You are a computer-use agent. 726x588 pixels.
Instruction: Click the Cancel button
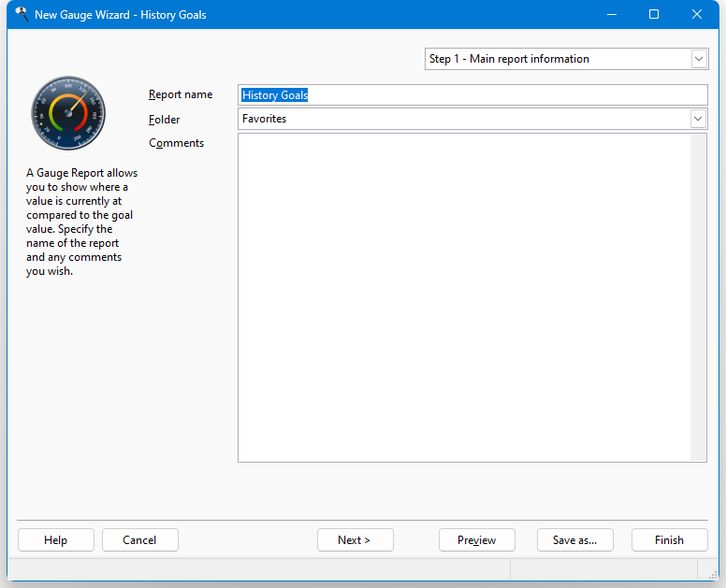pos(139,540)
